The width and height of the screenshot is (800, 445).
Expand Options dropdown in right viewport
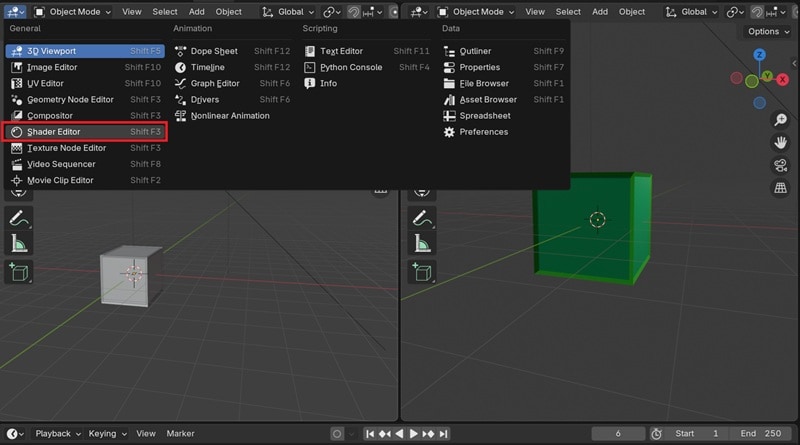click(767, 32)
